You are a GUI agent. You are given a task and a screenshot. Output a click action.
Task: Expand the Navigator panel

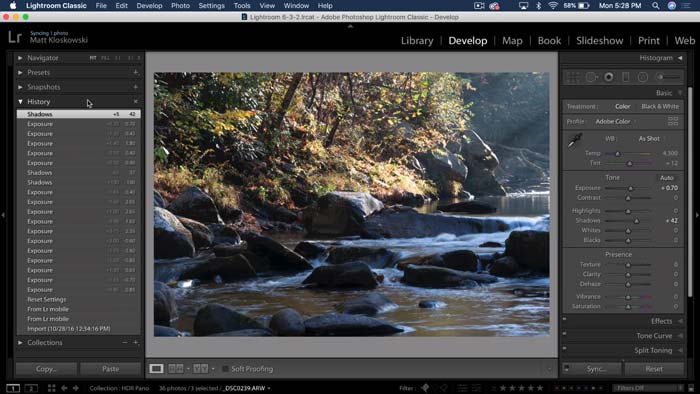20,58
